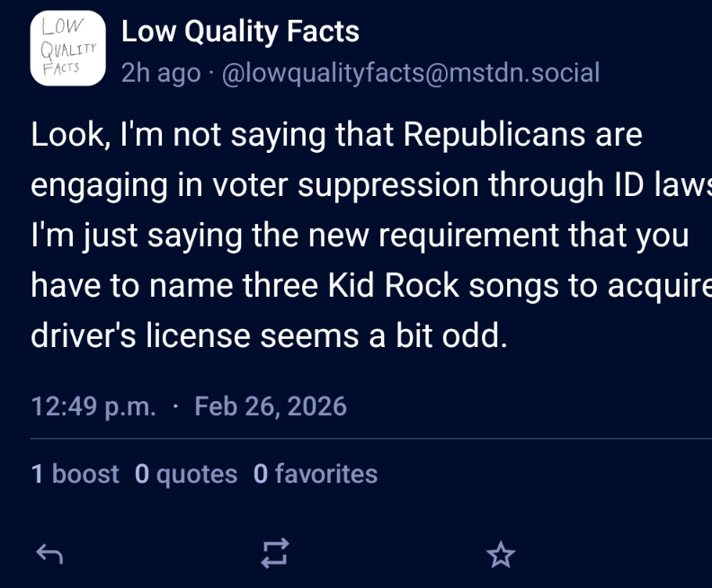
Task: Favorite the post with the star icon
Action: point(501,555)
